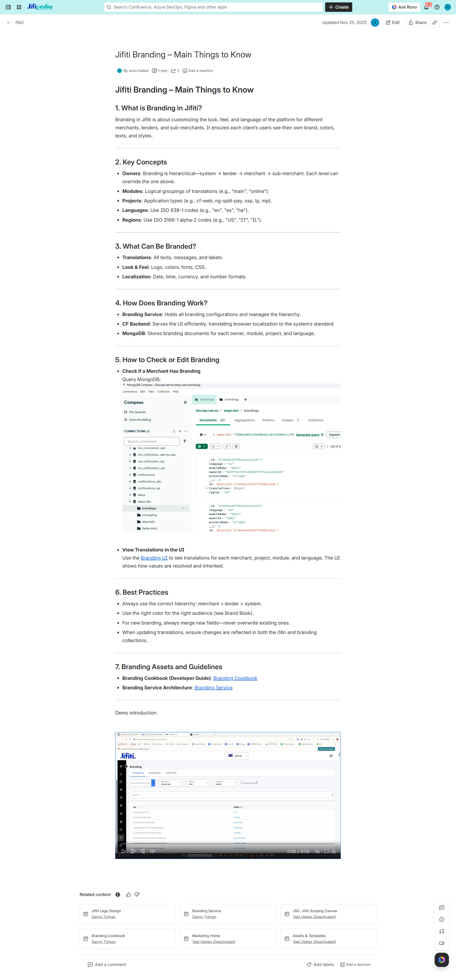Skip forward 10 seconds in the video
The image size is (456, 980).
pyautogui.click(x=143, y=851)
